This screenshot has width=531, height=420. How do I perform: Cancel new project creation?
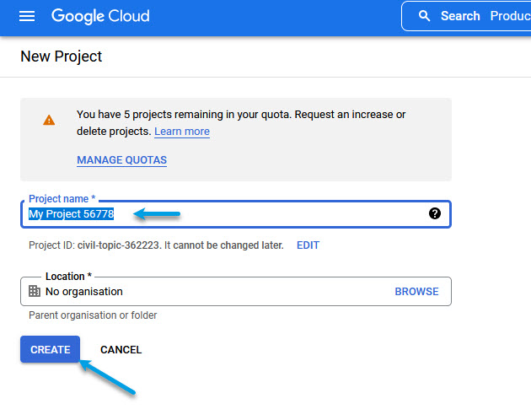pyautogui.click(x=121, y=349)
